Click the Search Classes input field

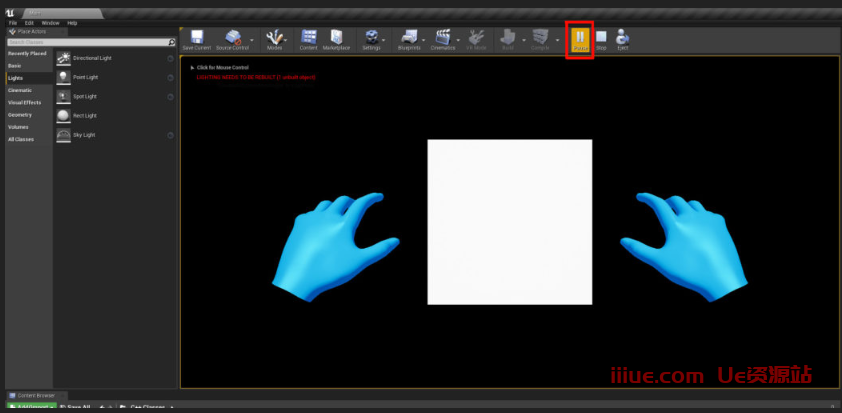click(85, 43)
